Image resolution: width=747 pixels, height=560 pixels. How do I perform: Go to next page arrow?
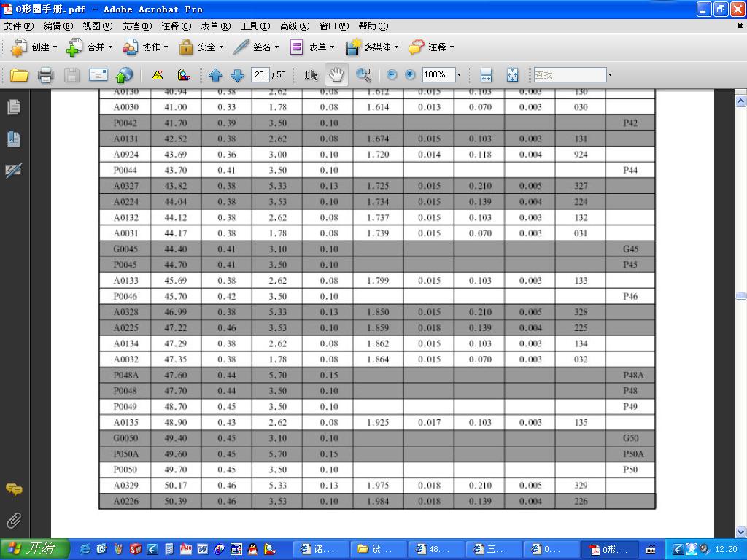[x=237, y=75]
